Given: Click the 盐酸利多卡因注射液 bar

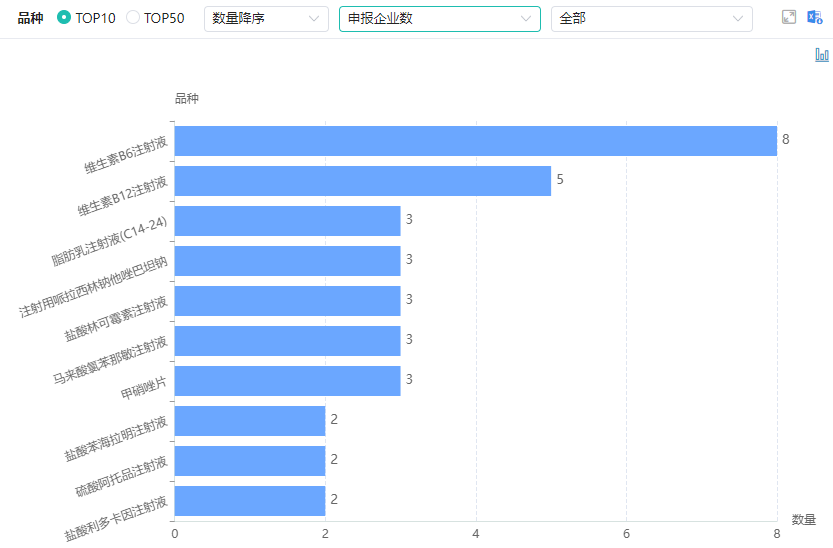Looking at the screenshot, I should (250, 501).
